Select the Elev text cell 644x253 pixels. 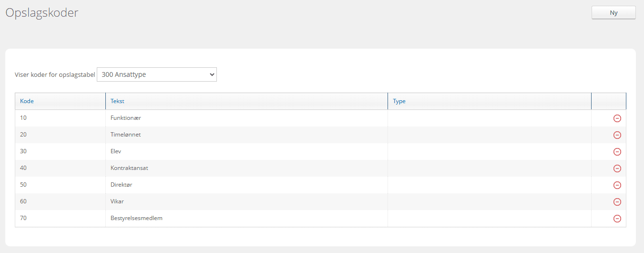coord(116,151)
